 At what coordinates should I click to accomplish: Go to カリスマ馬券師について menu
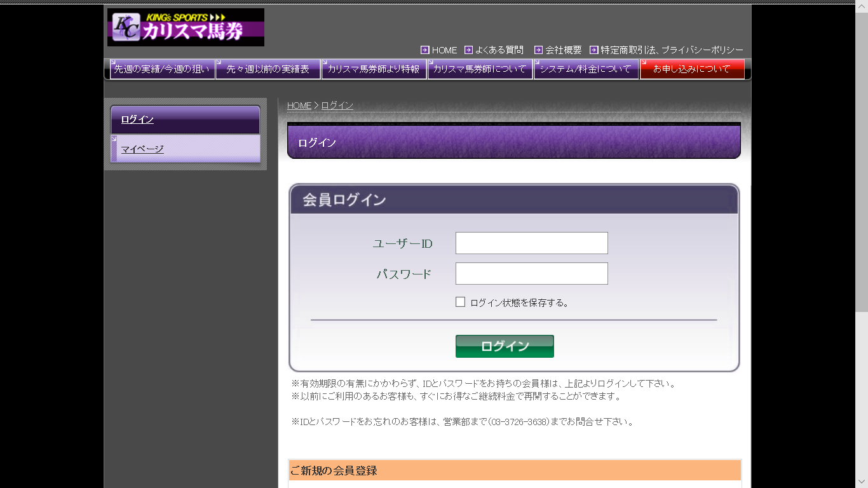(x=480, y=69)
